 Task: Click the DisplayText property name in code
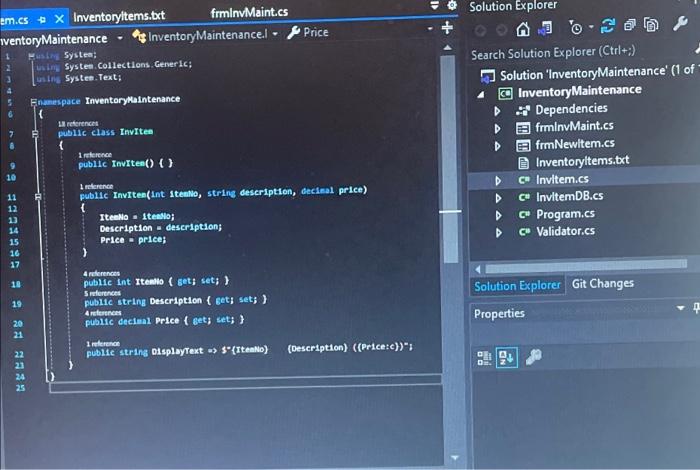(x=177, y=351)
